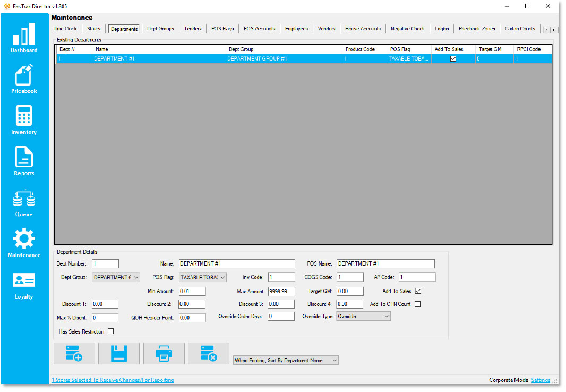Switch to the Negative Check tab
Viewport: 566px width, 392px height.
tap(408, 29)
